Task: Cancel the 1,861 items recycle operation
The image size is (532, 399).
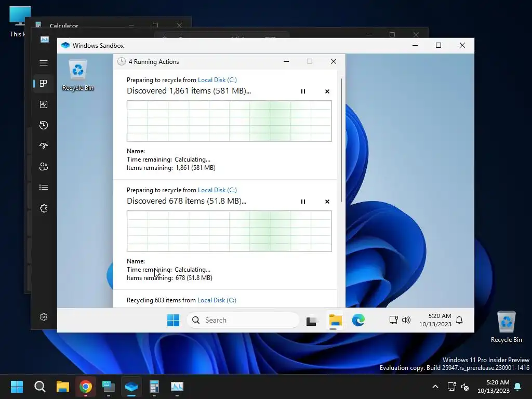Action: pos(327,91)
